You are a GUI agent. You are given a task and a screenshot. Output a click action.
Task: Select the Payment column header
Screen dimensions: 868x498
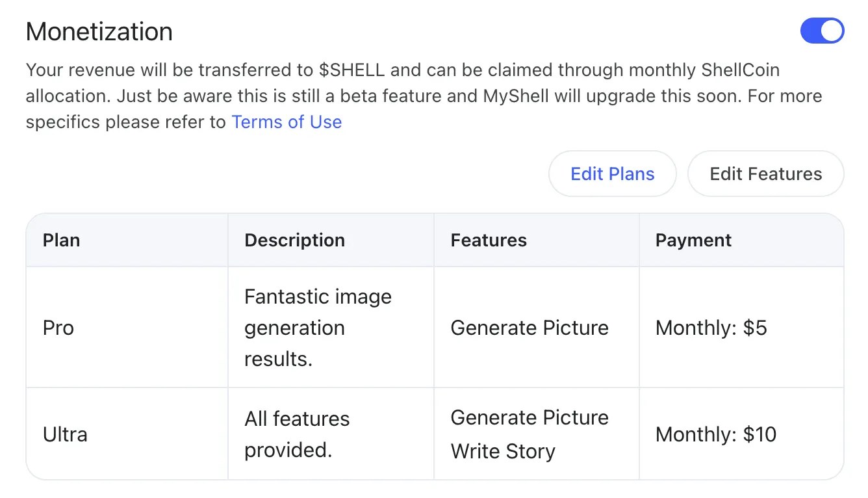click(x=693, y=241)
